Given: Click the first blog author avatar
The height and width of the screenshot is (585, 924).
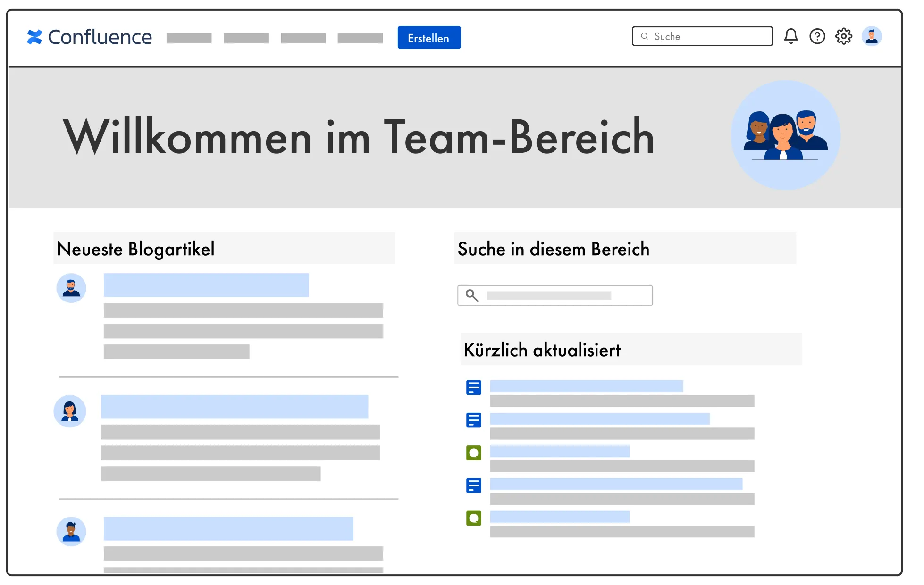Looking at the screenshot, I should (x=71, y=288).
